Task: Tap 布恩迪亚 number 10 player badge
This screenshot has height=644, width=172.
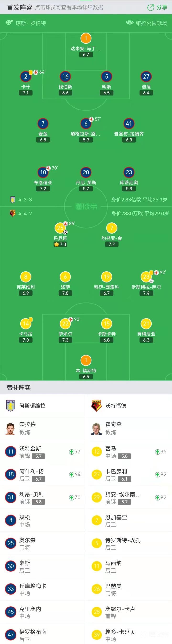Action: tap(43, 172)
